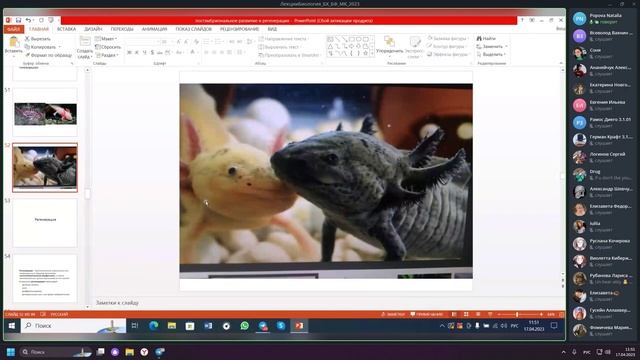The height and width of the screenshot is (360, 640).
Task: Click the New Slide (Создать слайд) icon
Action: pos(84,41)
